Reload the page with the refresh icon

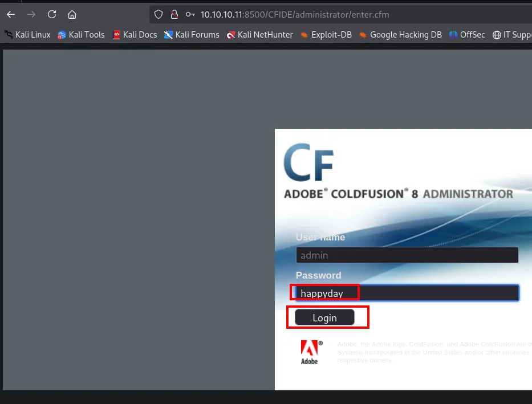51,15
